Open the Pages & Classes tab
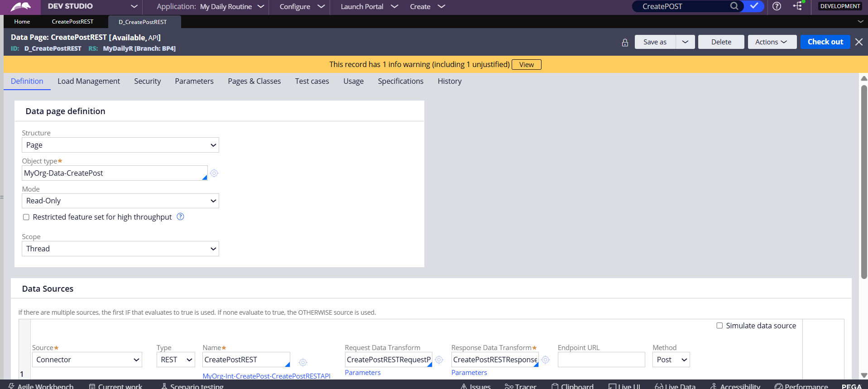 [254, 81]
